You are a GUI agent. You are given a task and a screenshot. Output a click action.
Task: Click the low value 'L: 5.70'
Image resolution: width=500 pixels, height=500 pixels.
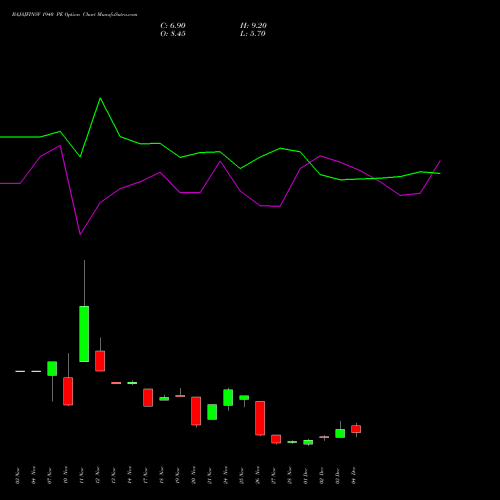[x=253, y=34]
